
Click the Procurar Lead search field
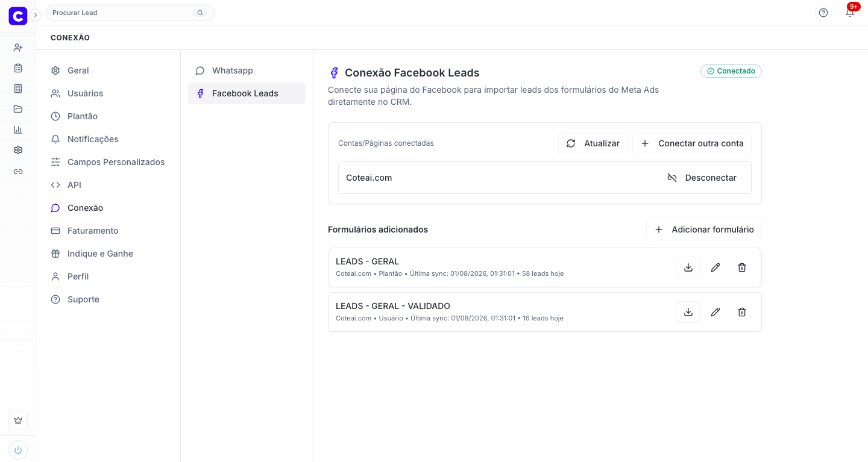[x=130, y=13]
